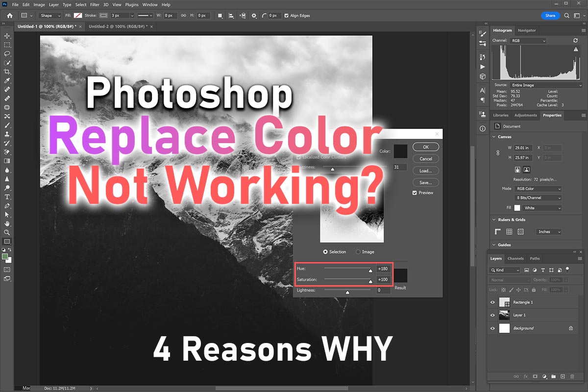Click the Share button
588x392 pixels.
pyautogui.click(x=550, y=15)
